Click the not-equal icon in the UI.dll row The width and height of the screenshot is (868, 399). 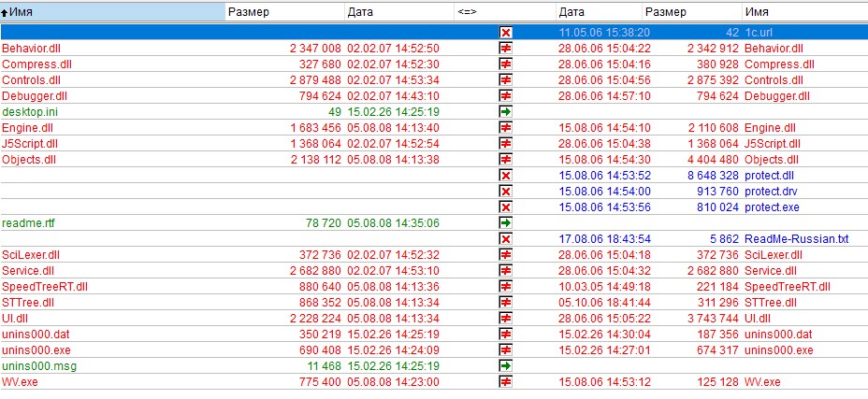505,319
